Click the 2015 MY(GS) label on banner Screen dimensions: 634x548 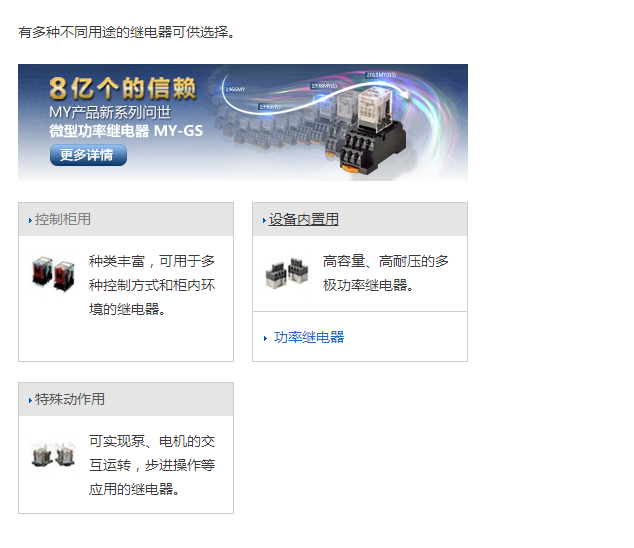point(381,75)
